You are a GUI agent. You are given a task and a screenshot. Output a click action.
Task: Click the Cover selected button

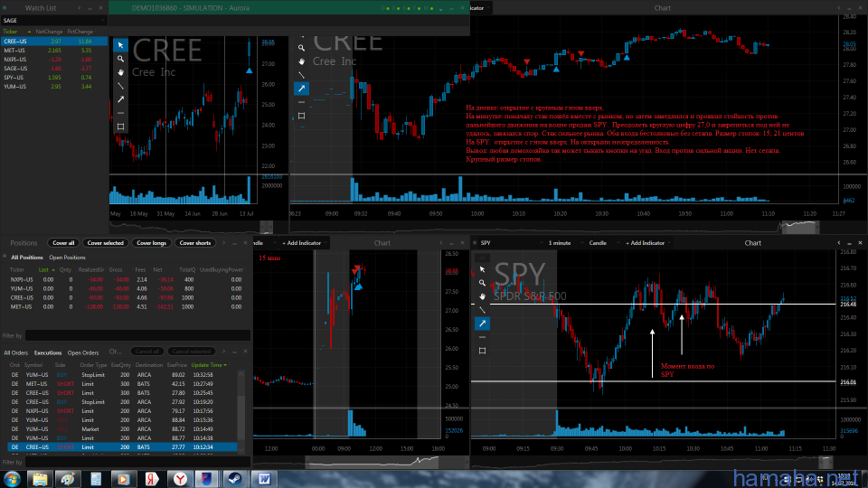tap(105, 243)
